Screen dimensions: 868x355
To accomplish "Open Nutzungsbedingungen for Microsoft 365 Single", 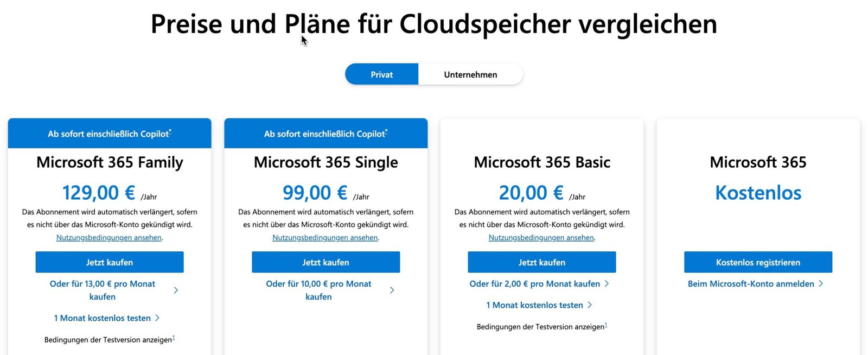I will tap(325, 237).
